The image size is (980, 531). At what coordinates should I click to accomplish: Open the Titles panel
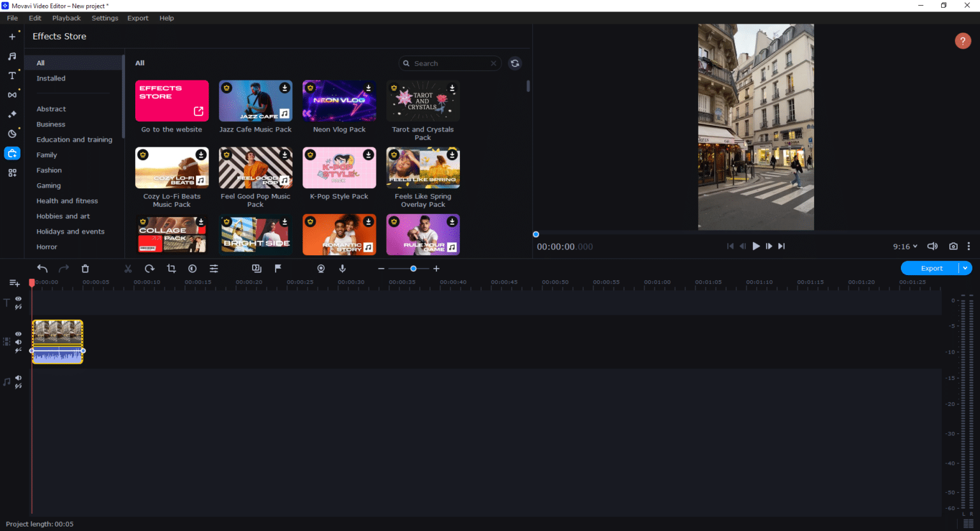pos(11,75)
